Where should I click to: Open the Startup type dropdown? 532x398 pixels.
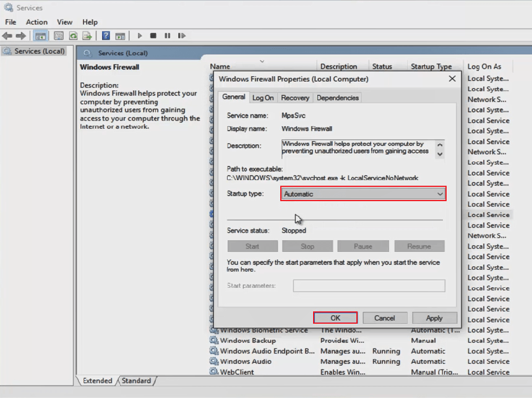click(x=363, y=194)
